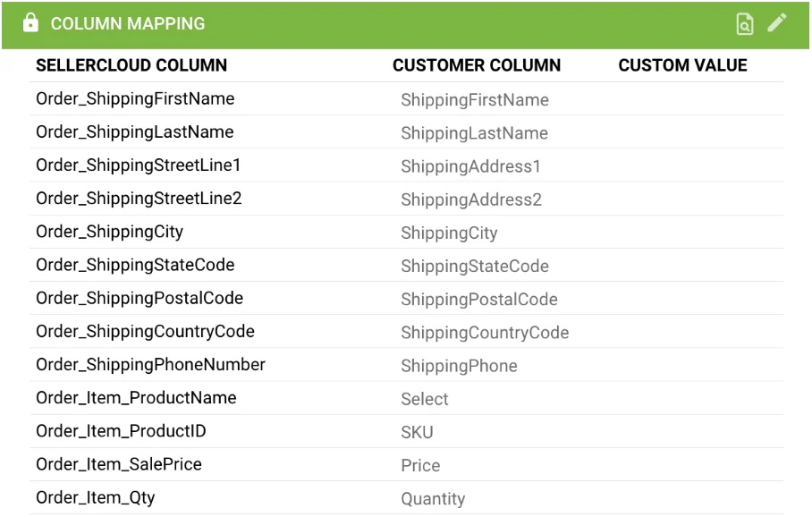Open the ShippingCity customer column dropdown
Image resolution: width=812 pixels, height=517 pixels.
click(x=449, y=233)
